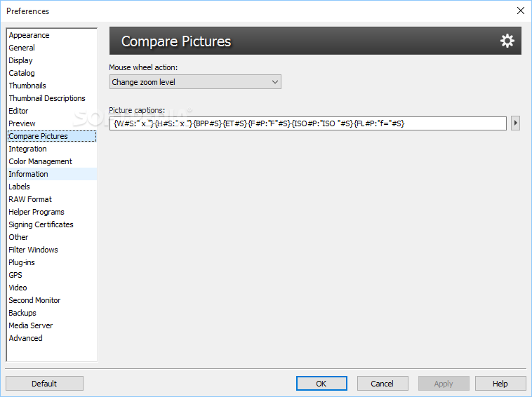This screenshot has height=397, width=532.
Task: Click the Cancel button
Action: (x=382, y=384)
